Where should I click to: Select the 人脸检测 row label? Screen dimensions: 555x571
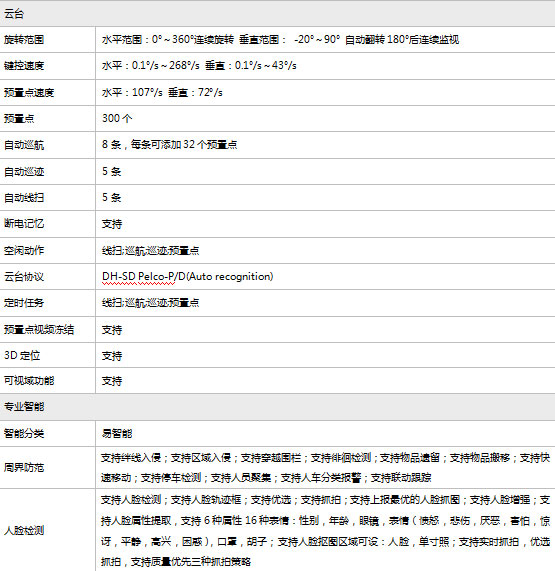click(24, 530)
